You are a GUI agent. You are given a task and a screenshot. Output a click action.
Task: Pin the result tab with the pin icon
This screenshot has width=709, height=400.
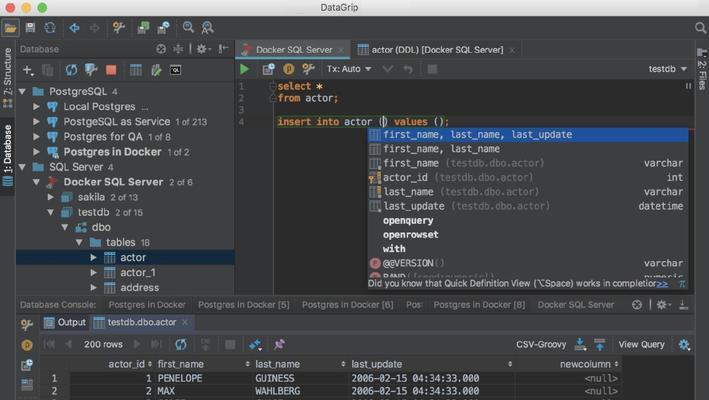[x=279, y=344]
